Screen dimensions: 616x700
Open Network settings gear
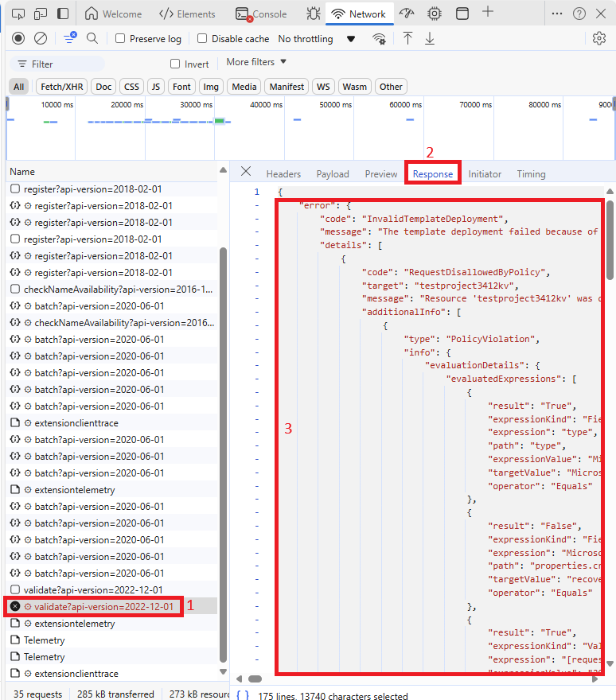pos(599,38)
